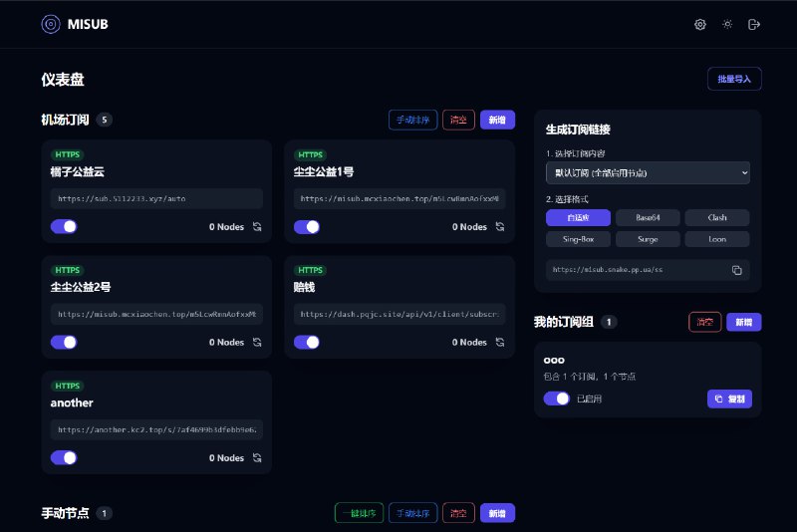This screenshot has width=797, height=532.
Task: Click 一键排序 in the 手动节点 section
Action: pyautogui.click(x=359, y=513)
